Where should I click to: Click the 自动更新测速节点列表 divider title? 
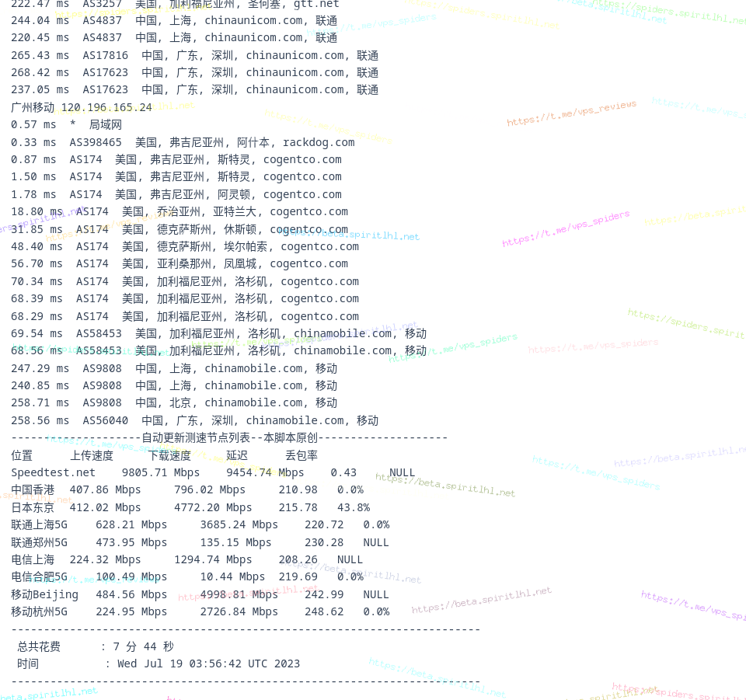[x=229, y=437]
